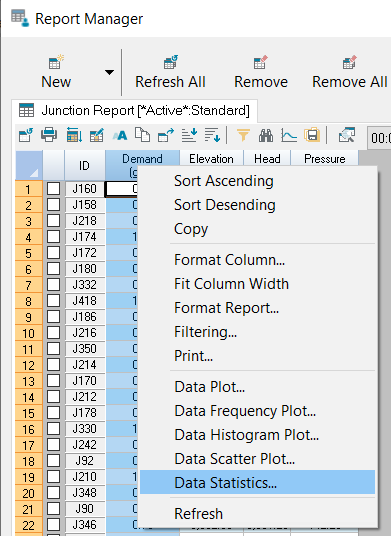The width and height of the screenshot is (391, 536).
Task: Click the New report icon
Action: pos(56,63)
